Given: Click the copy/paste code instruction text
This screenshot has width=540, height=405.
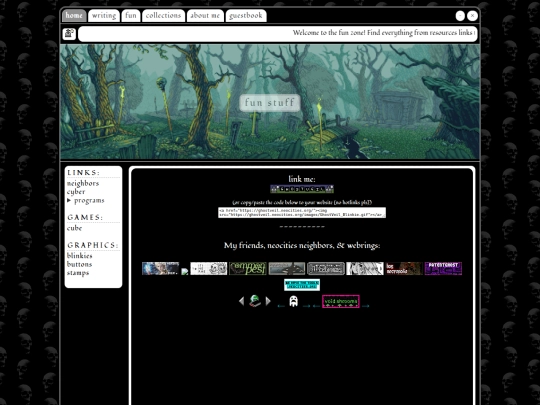Looking at the screenshot, I should 302,202.
